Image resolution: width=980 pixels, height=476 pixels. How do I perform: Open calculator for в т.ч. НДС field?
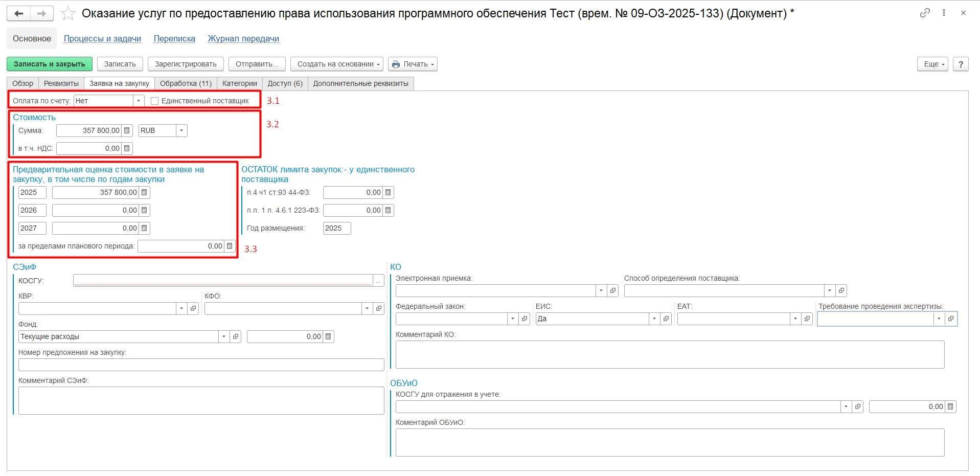[x=127, y=149]
